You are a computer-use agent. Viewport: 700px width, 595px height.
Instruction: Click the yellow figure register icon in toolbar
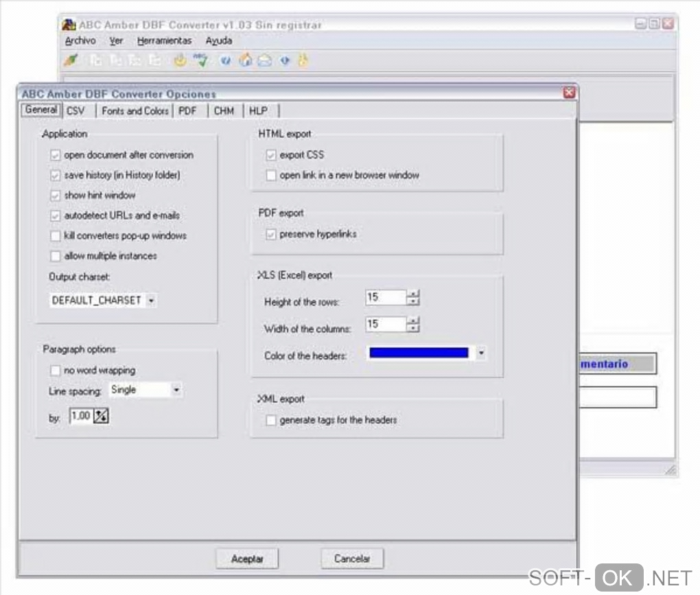pyautogui.click(x=303, y=60)
